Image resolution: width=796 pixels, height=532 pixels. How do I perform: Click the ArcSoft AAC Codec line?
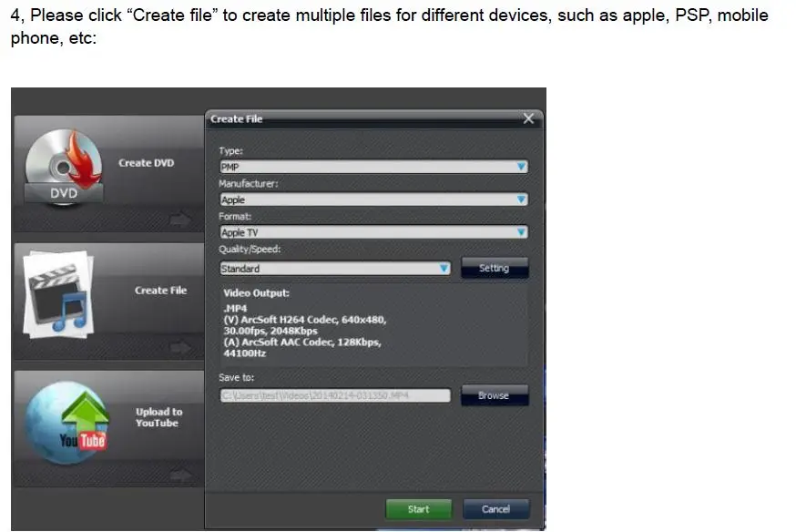tap(302, 343)
